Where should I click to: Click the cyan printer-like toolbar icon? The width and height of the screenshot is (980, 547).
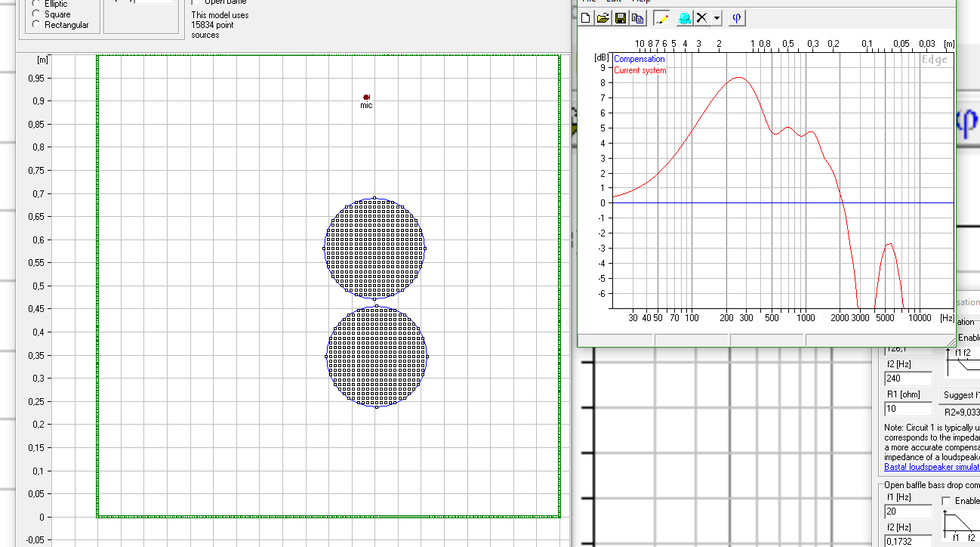(685, 18)
